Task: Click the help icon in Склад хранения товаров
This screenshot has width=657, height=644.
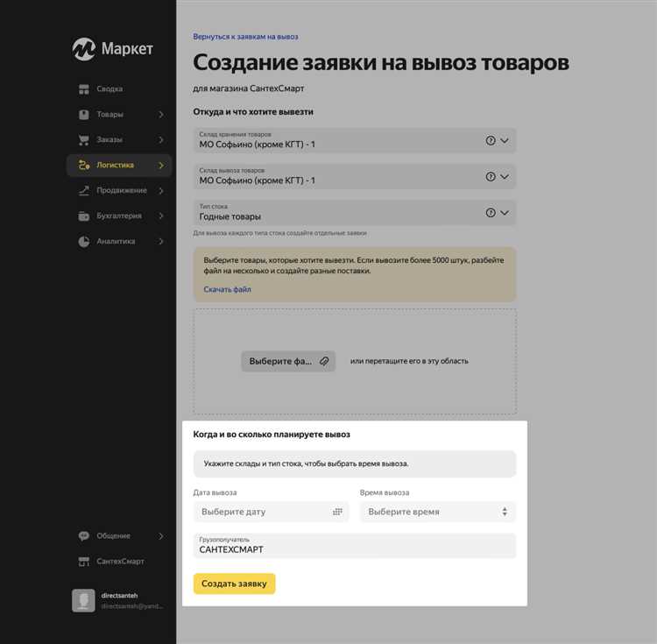Action: (491, 140)
